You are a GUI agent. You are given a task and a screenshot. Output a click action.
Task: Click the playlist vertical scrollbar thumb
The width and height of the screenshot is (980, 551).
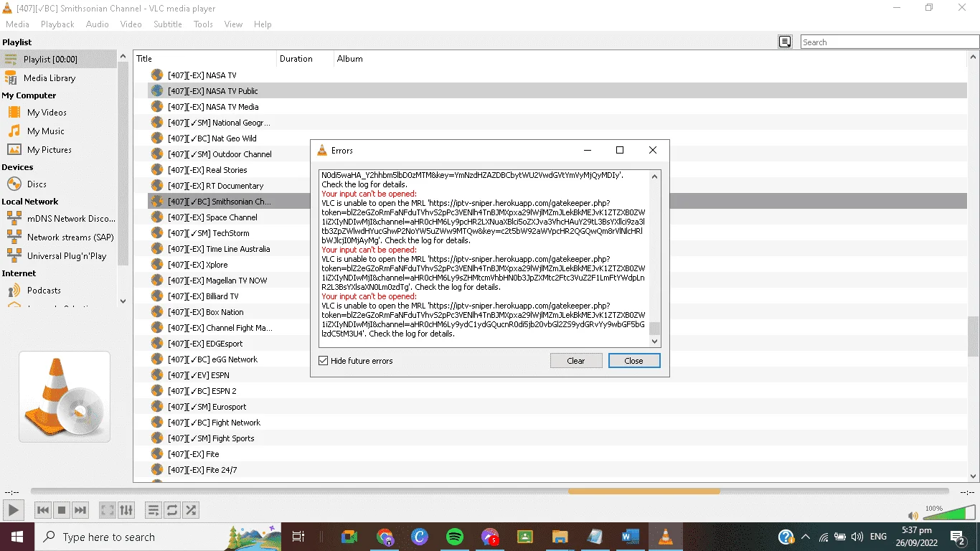click(974, 337)
